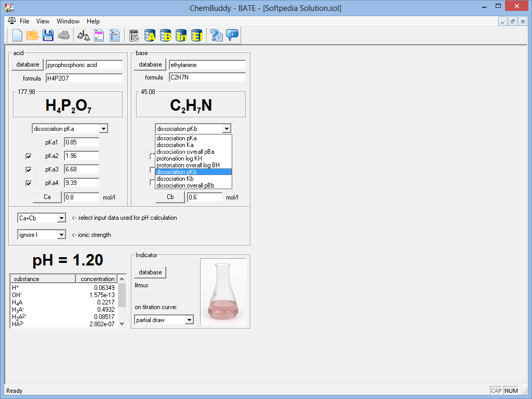Open the File menu
532x399 pixels.
(x=24, y=21)
